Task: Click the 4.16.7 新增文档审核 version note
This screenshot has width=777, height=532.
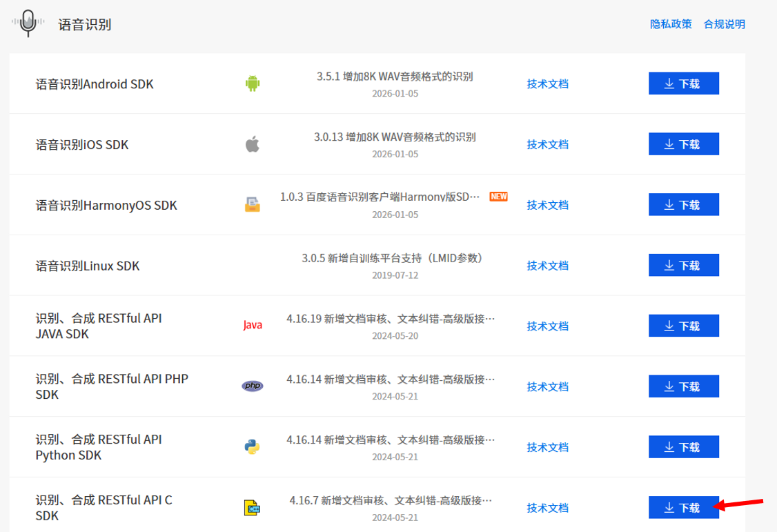Action: (391, 500)
